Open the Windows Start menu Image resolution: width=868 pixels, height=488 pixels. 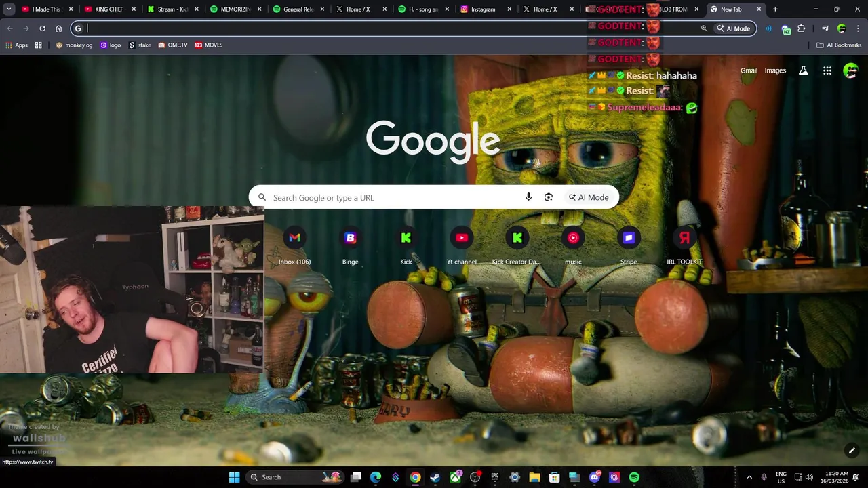[234, 477]
